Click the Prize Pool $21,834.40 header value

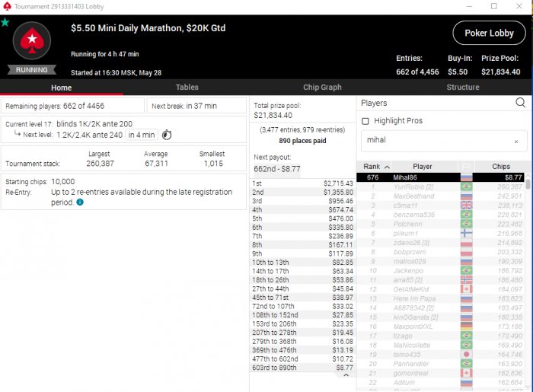pos(501,72)
